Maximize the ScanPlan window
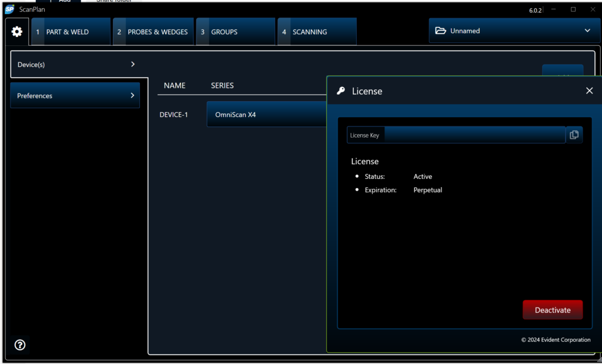 [573, 9]
